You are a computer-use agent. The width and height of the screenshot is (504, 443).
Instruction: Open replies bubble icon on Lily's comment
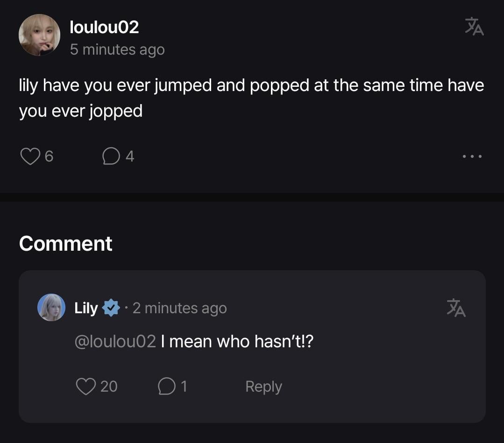pos(166,387)
